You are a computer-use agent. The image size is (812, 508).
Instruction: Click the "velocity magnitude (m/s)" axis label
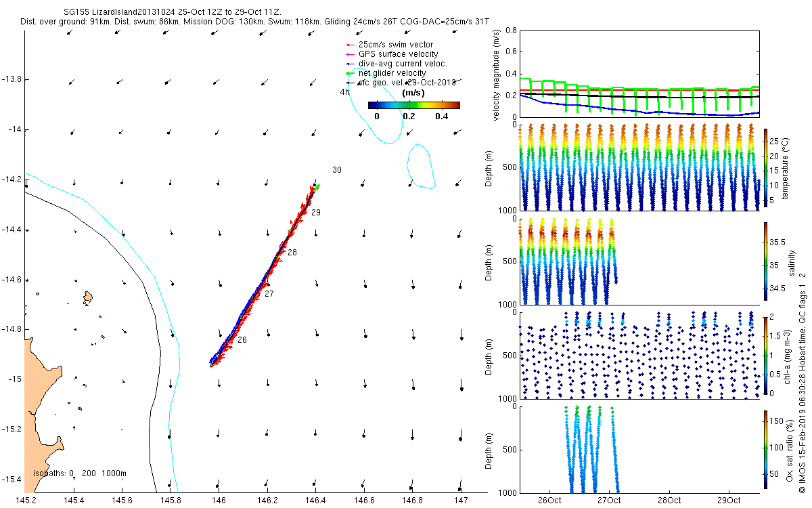coord(497,75)
